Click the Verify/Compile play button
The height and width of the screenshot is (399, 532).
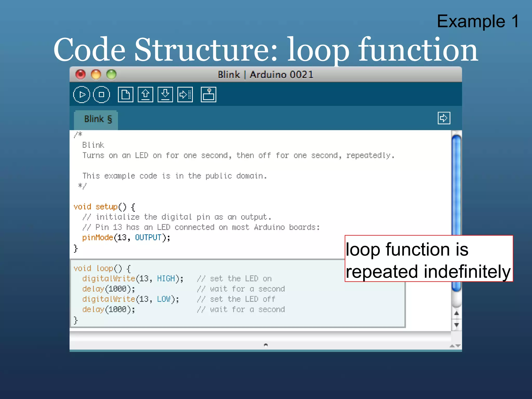coord(82,95)
